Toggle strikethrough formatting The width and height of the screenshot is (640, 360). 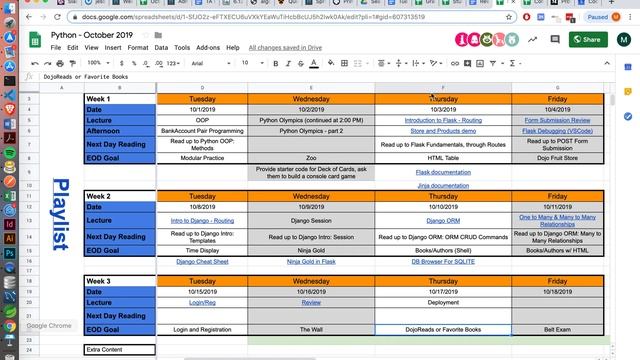tap(301, 63)
